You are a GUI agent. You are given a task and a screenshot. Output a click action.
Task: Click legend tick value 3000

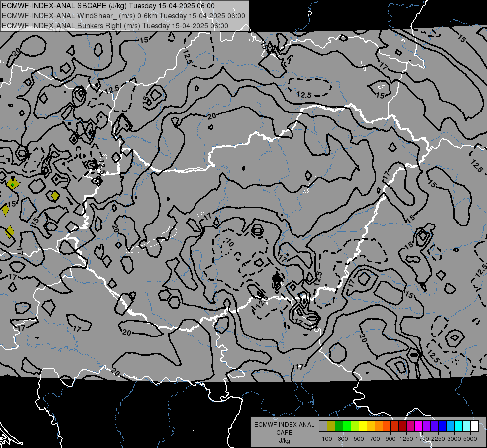(454, 439)
